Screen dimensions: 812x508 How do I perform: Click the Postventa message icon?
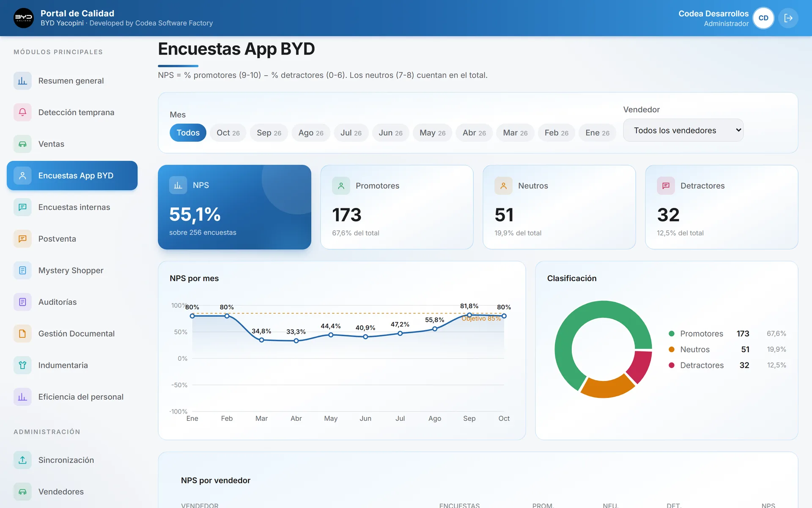pos(22,239)
